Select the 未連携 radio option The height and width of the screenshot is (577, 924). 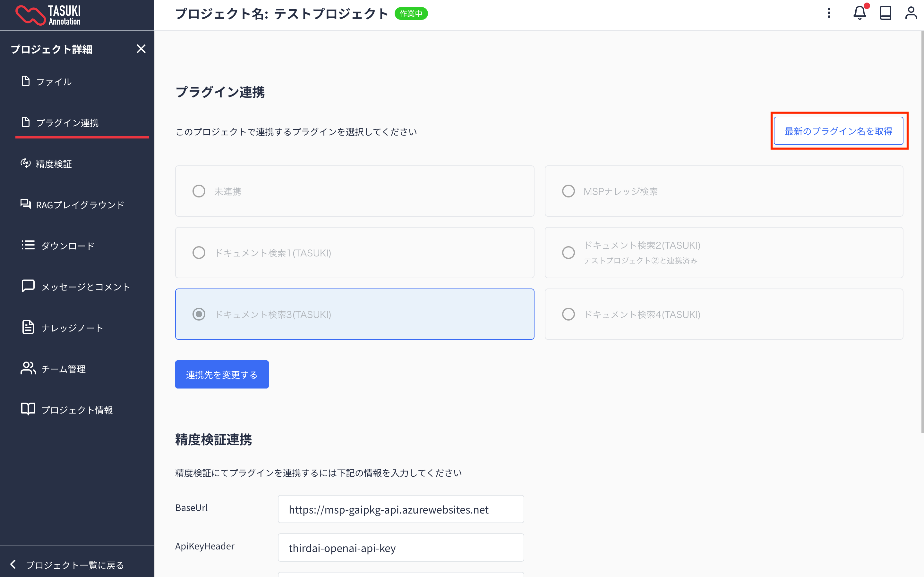coord(199,191)
